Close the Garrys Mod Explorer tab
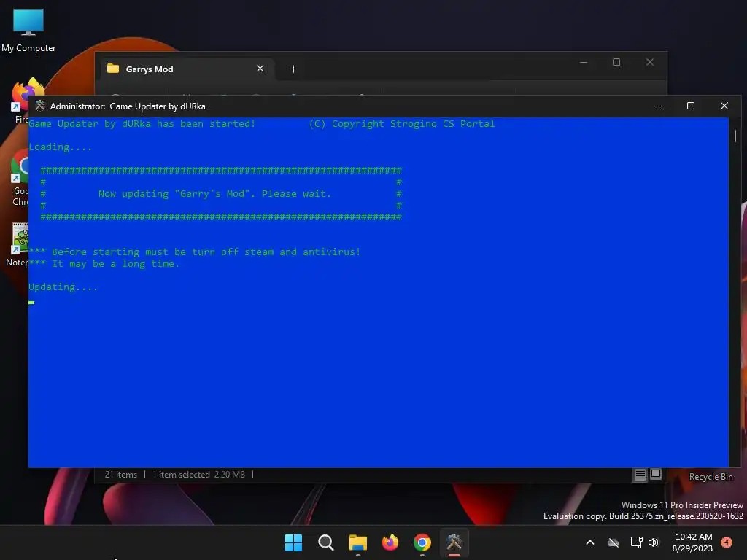The width and height of the screenshot is (747, 560). pyautogui.click(x=260, y=69)
